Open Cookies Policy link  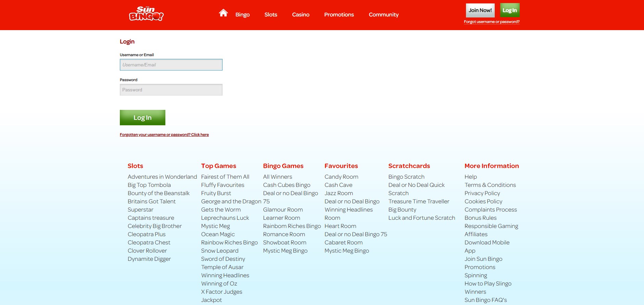click(483, 201)
